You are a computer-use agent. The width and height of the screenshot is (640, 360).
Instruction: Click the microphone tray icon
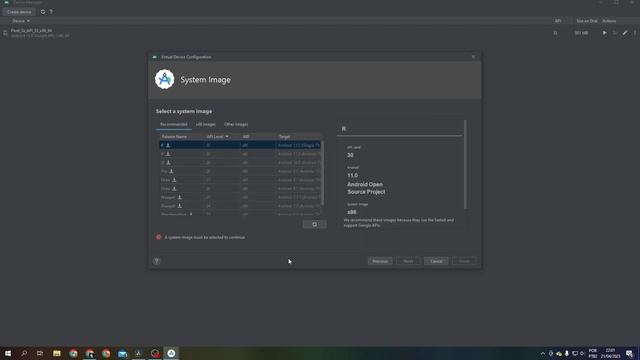[x=567, y=353]
